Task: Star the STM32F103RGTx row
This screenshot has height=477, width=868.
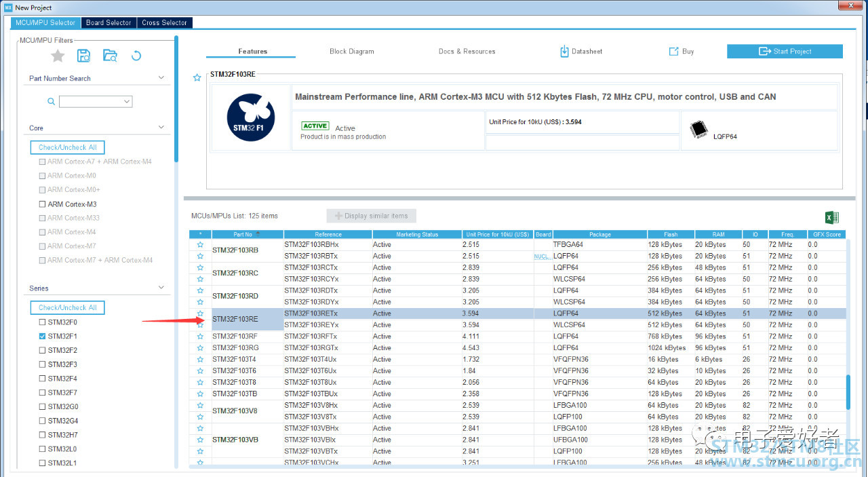Action: (200, 348)
